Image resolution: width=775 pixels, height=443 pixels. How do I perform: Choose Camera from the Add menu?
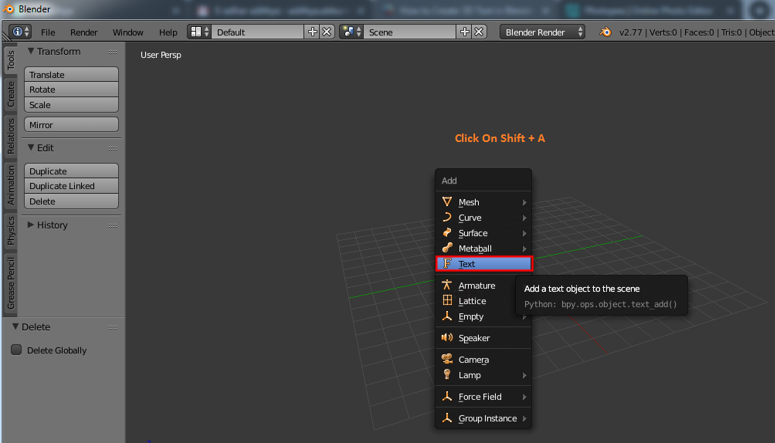[484, 359]
